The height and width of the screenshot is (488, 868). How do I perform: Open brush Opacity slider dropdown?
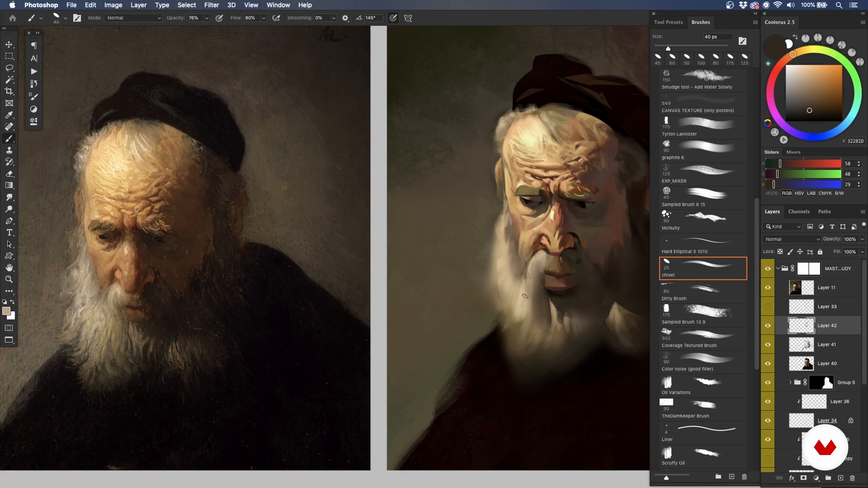(x=207, y=18)
